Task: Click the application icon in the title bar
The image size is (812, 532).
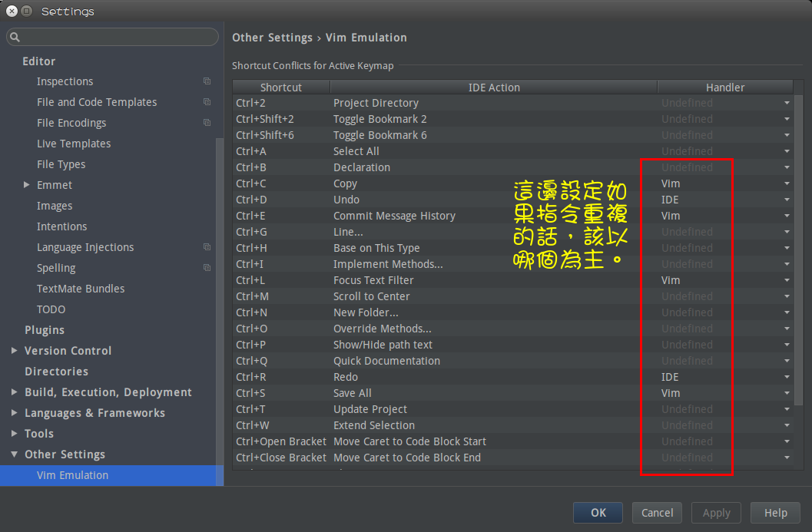Action: point(26,11)
